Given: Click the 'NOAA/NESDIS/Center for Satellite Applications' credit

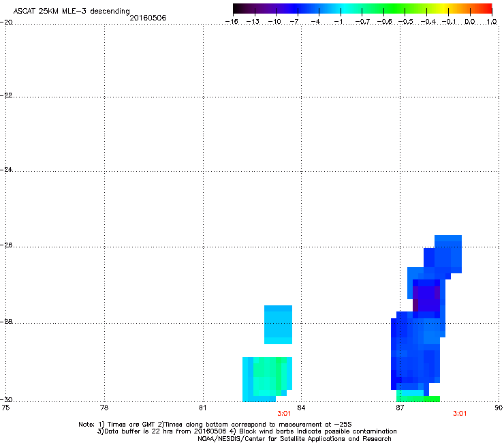Looking at the screenshot, I should click(294, 439).
